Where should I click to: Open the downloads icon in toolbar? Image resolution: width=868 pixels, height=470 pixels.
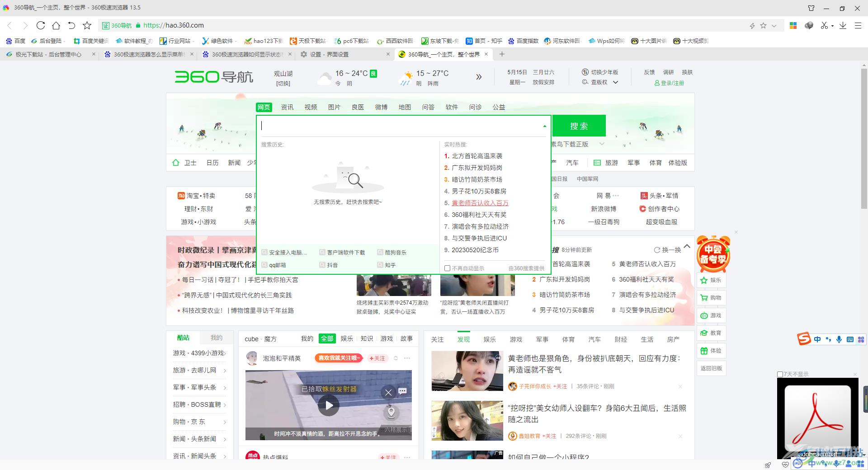(x=843, y=26)
